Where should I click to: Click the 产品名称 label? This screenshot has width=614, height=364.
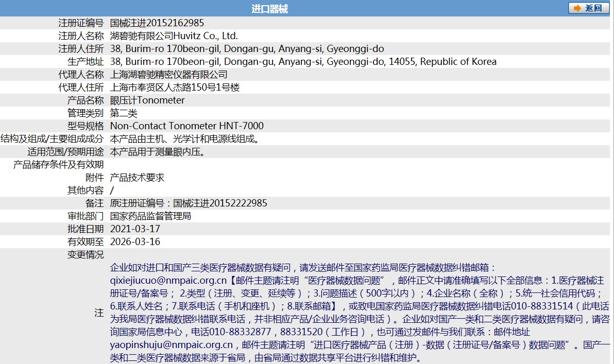pyautogui.click(x=86, y=100)
